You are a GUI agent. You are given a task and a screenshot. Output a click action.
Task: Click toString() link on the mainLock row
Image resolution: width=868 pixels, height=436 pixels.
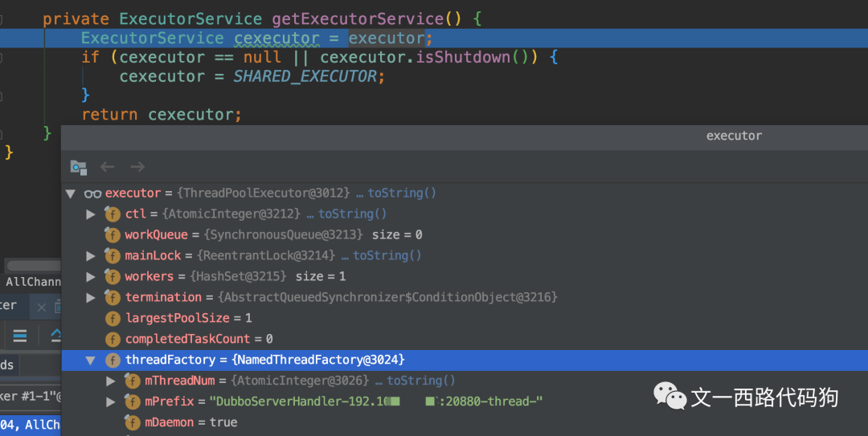coord(387,256)
